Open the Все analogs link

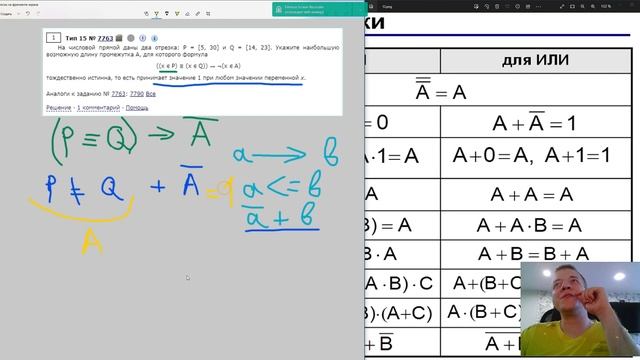click(151, 94)
